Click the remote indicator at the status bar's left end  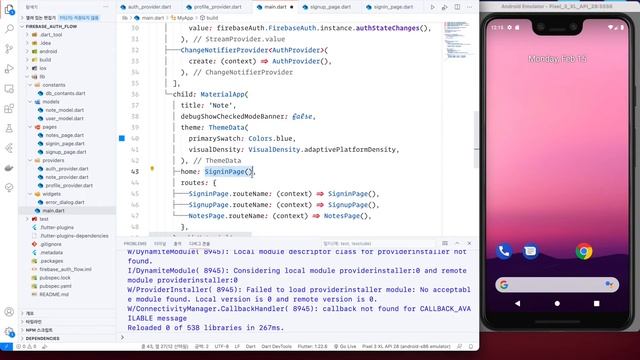click(x=6, y=346)
